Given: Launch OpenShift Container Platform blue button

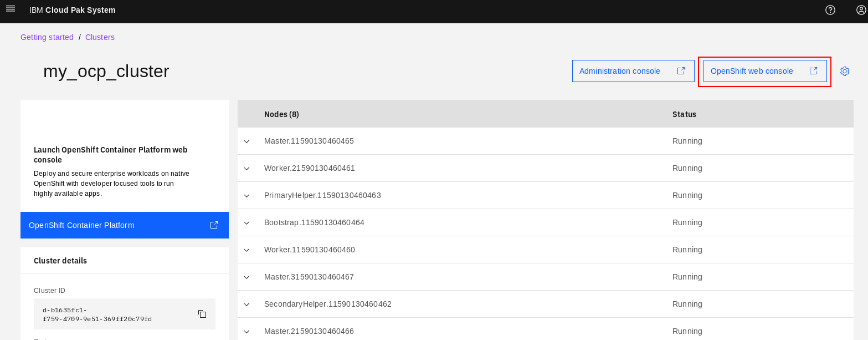Looking at the screenshot, I should coord(125,225).
